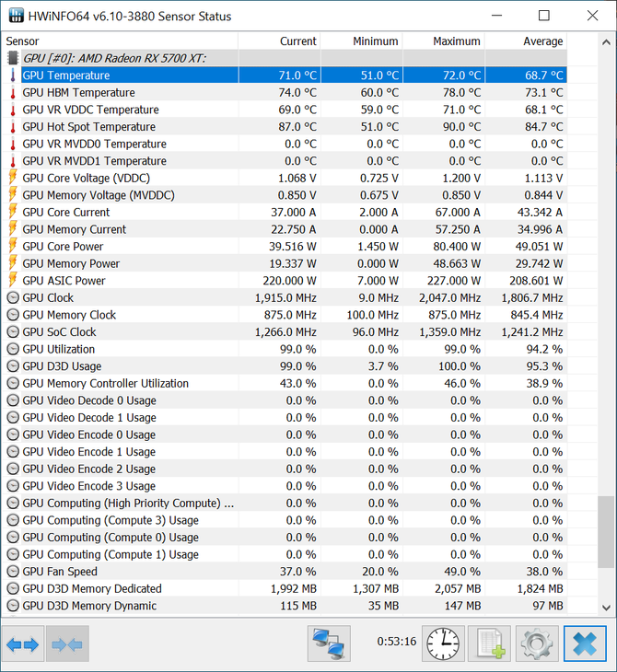Open sensor settings with the gear icon
The image size is (617, 672).
[537, 643]
